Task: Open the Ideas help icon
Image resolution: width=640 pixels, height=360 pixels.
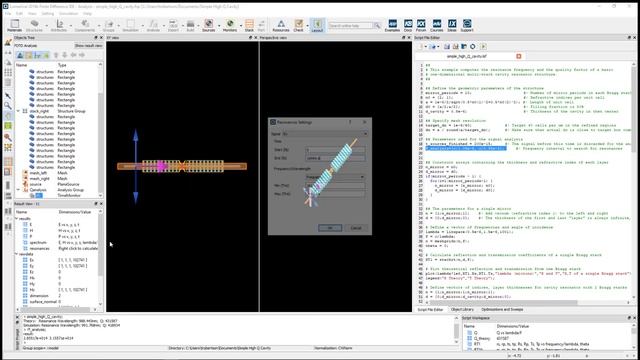Action: click(x=452, y=25)
